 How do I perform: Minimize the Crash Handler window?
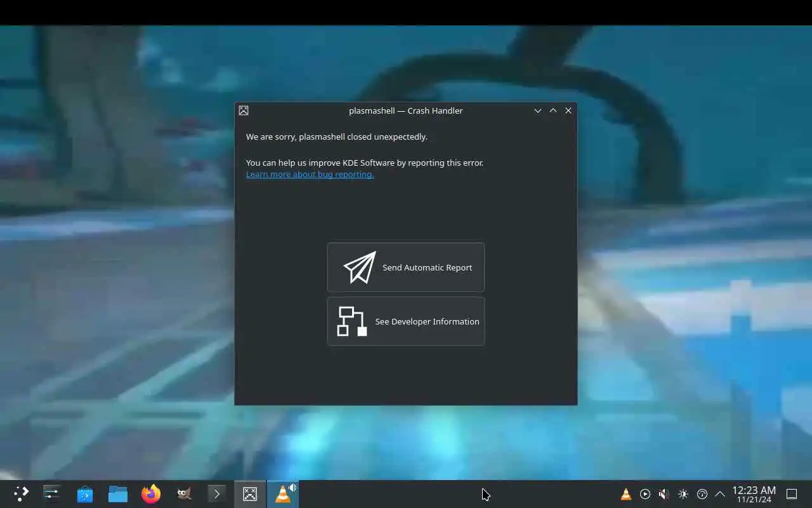click(538, 110)
